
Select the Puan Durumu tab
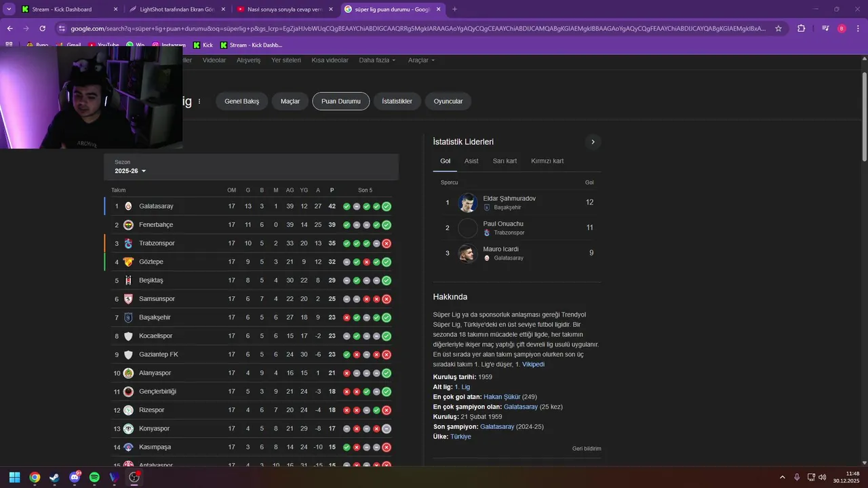[x=341, y=101]
